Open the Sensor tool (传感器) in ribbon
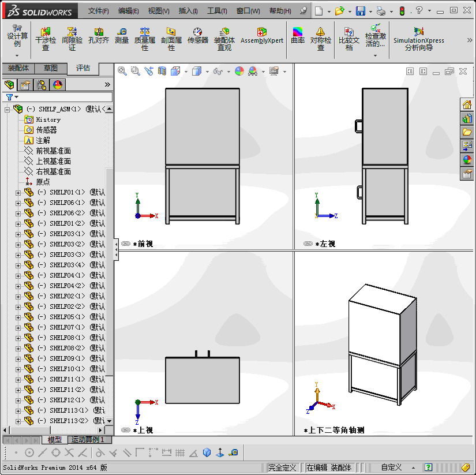 click(x=198, y=36)
